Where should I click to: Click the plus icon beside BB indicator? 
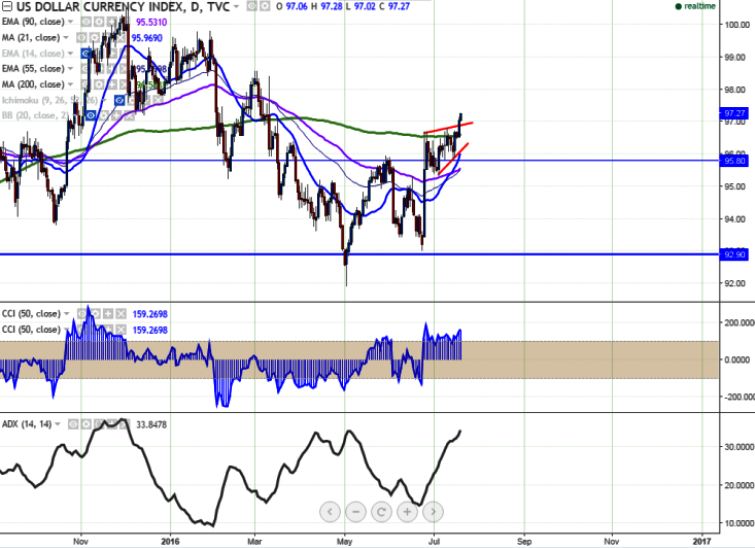pos(117,116)
